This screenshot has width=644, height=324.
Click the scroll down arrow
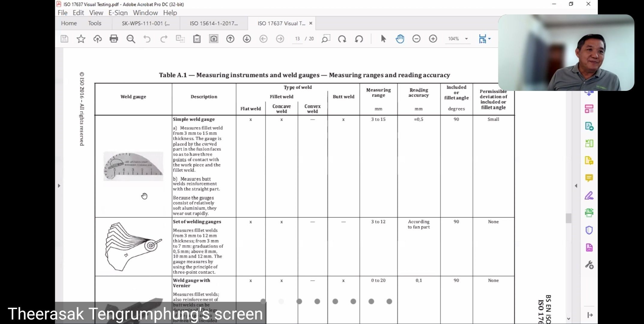[x=568, y=319]
